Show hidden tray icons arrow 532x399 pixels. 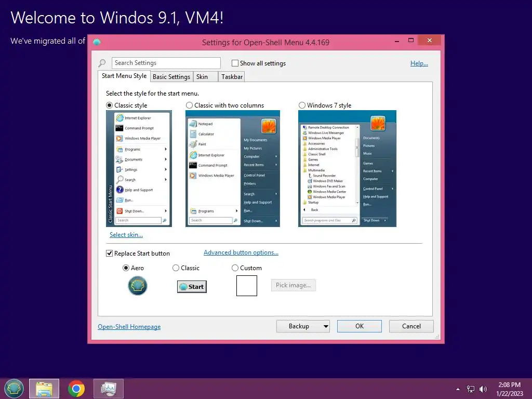(x=458, y=389)
